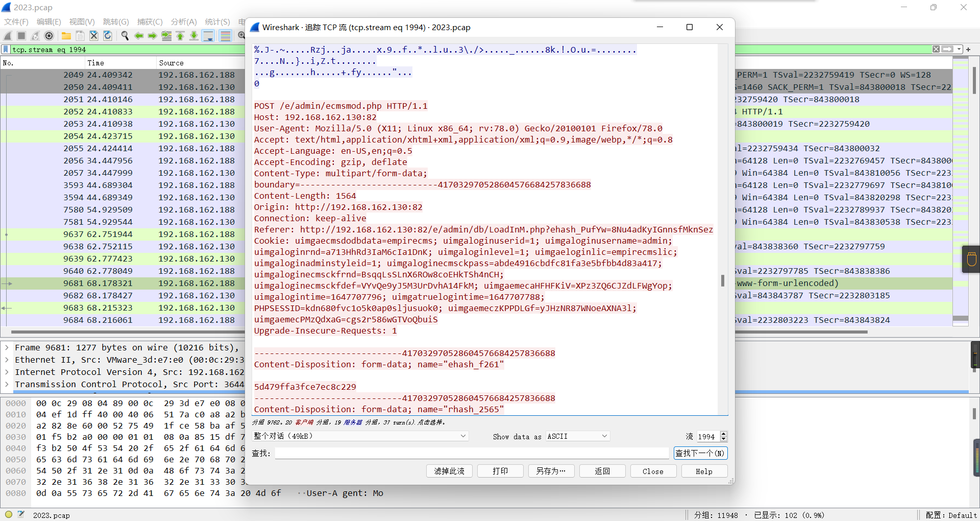Sort by the Time column header
The width and height of the screenshot is (980, 521).
pyautogui.click(x=120, y=63)
